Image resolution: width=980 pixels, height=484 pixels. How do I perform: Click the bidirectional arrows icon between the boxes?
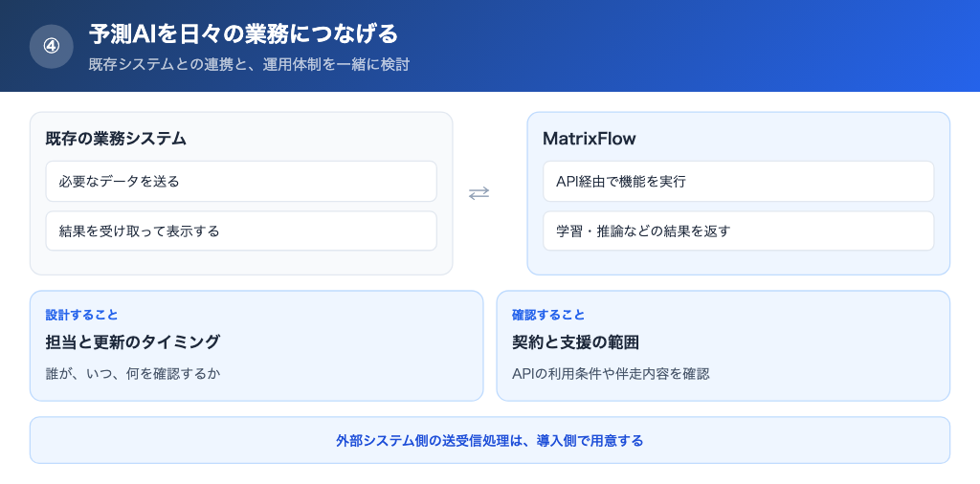(479, 193)
